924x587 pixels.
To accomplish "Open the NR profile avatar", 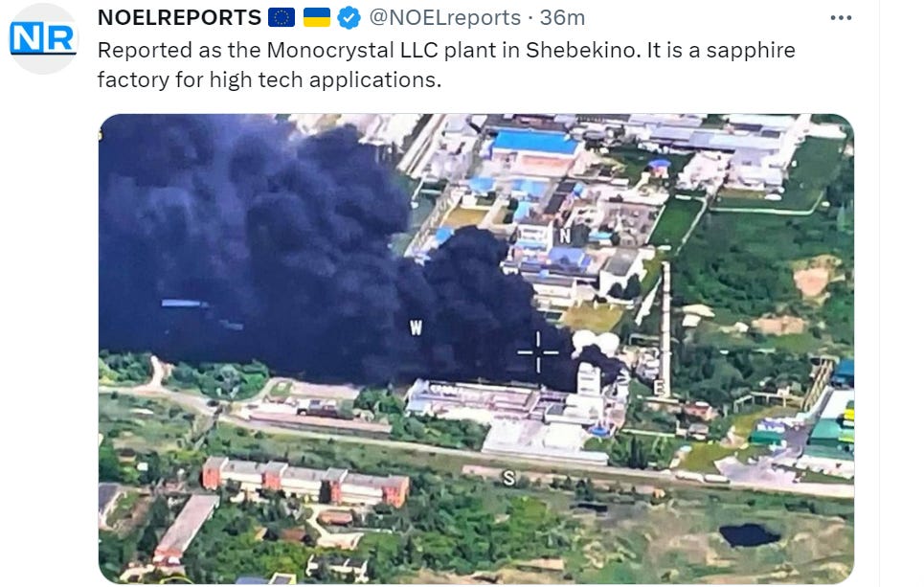I will [x=43, y=39].
